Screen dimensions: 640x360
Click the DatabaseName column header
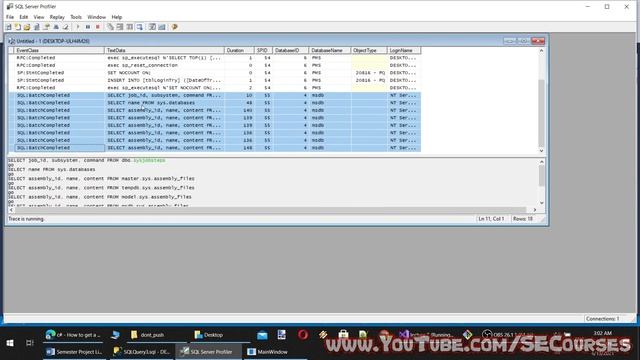[x=330, y=51]
